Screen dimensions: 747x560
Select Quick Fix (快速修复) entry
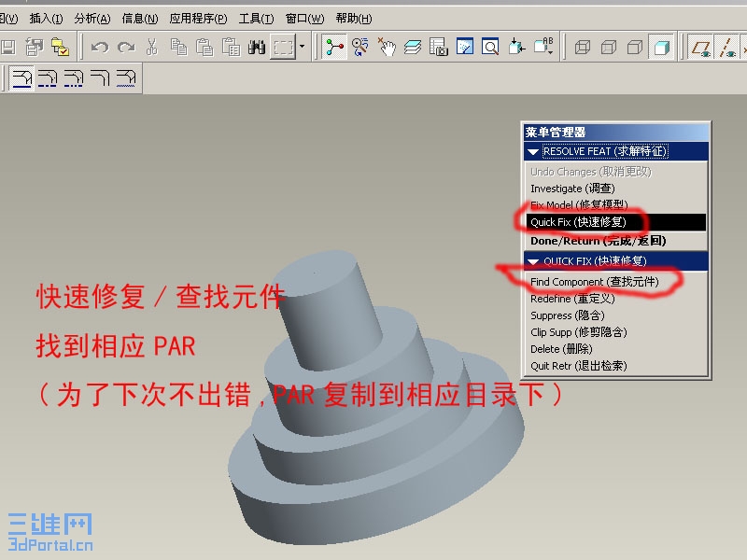pos(615,222)
